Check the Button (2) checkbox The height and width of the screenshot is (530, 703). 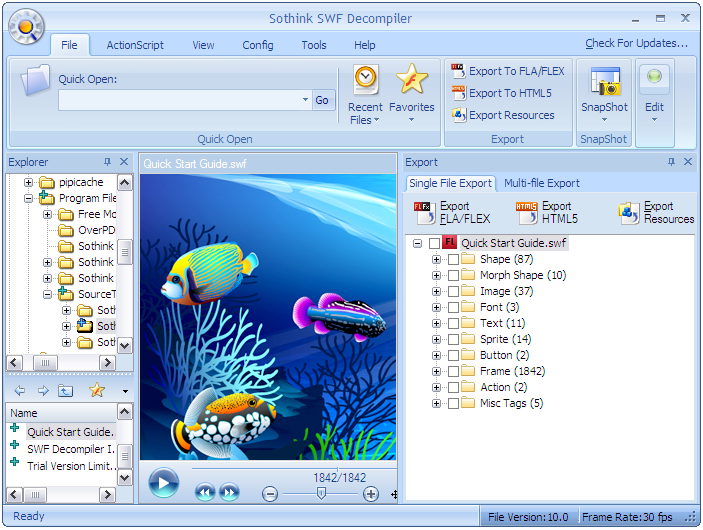453,356
